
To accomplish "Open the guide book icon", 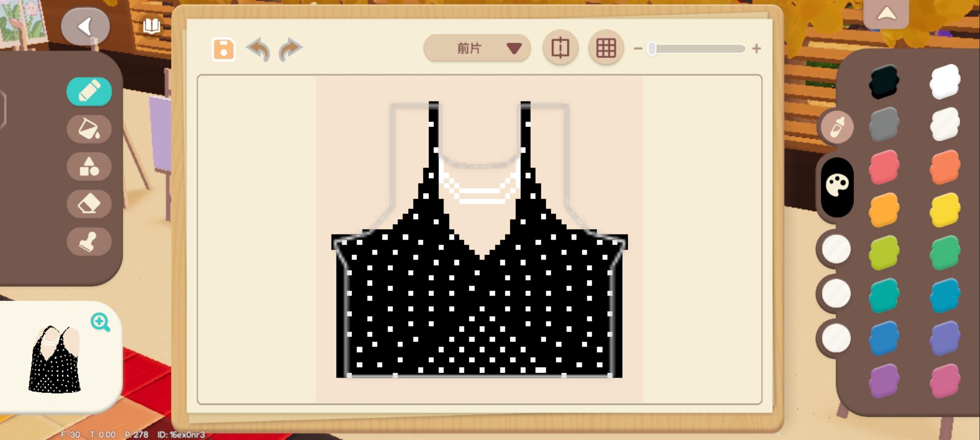I will [151, 26].
